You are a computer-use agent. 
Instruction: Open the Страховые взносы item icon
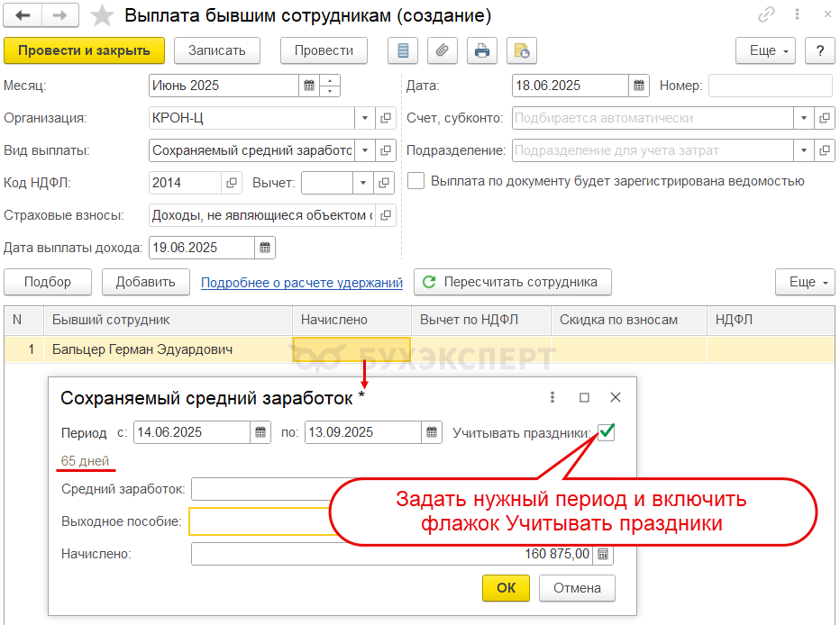point(385,215)
